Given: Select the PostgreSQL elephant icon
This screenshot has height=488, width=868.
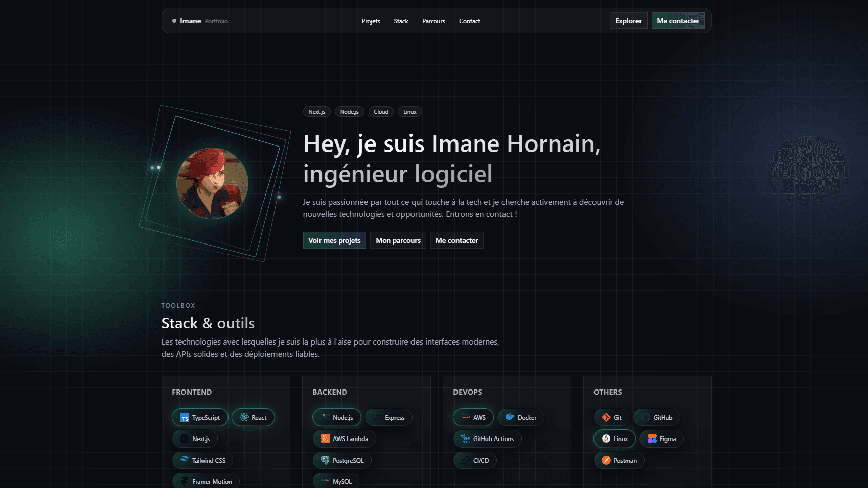Looking at the screenshot, I should (325, 460).
